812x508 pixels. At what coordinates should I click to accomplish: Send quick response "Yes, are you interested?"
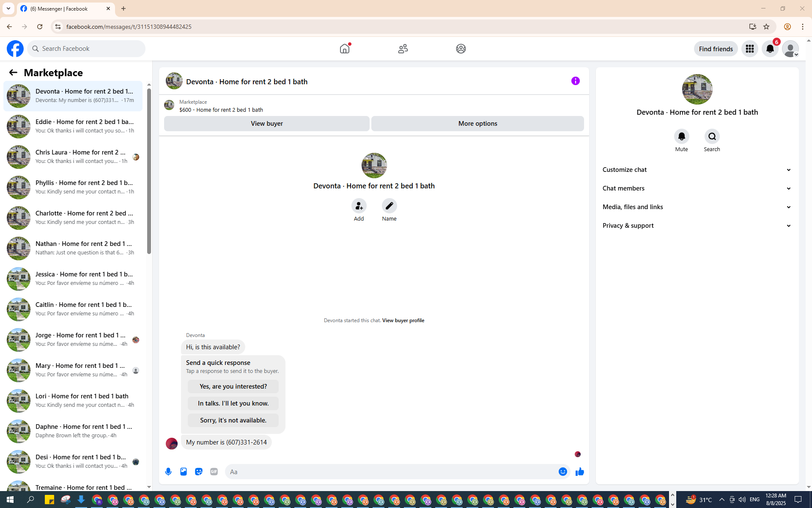coord(233,387)
